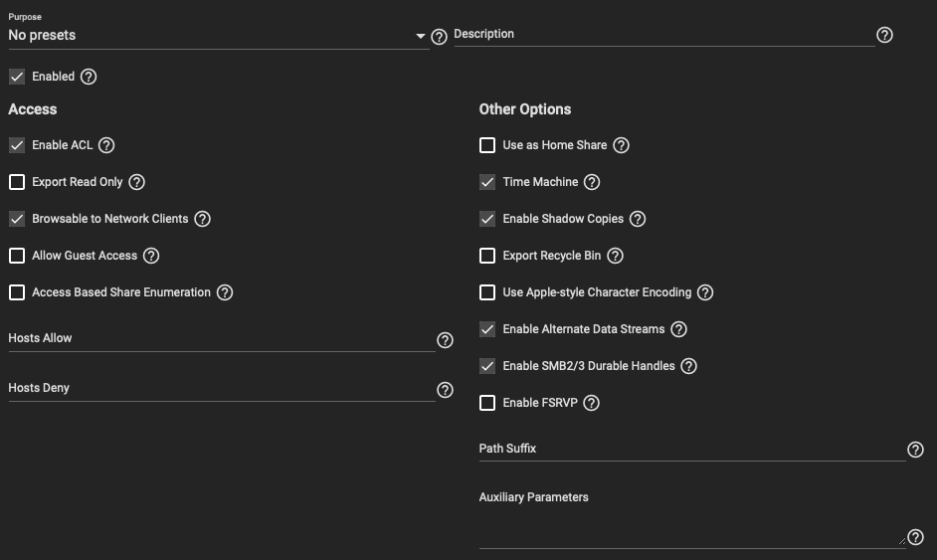This screenshot has width=937, height=560.
Task: Click into the Description text field
Action: coord(663,35)
